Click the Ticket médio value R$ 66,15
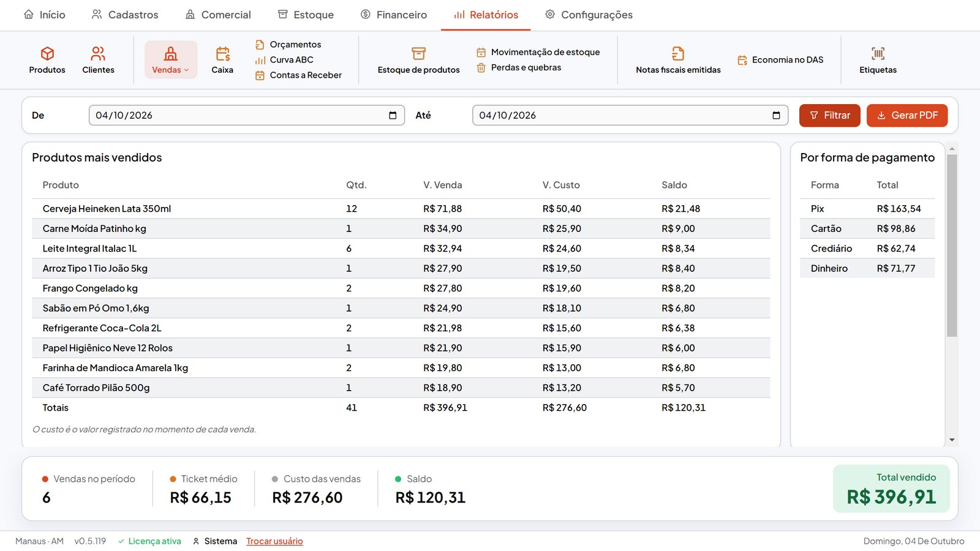The image size is (980, 551). (201, 498)
